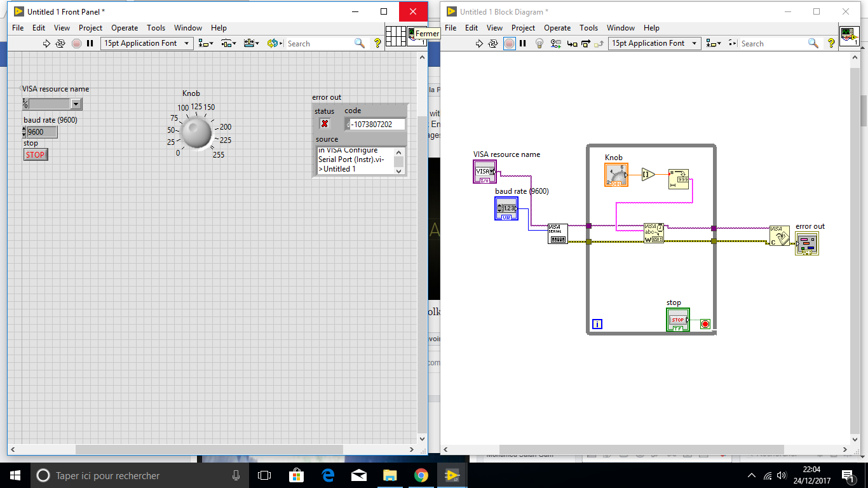Select VISA Close node

point(779,235)
